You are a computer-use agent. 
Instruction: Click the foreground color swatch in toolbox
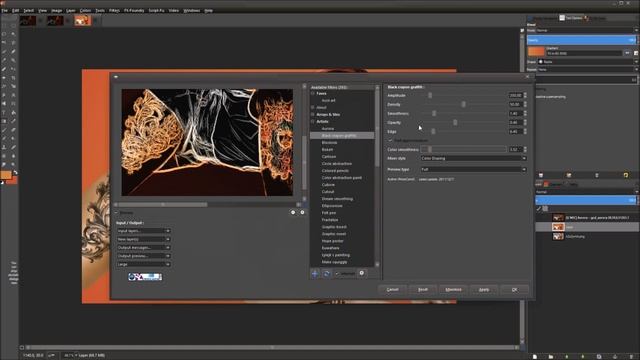pyautogui.click(x=6, y=175)
